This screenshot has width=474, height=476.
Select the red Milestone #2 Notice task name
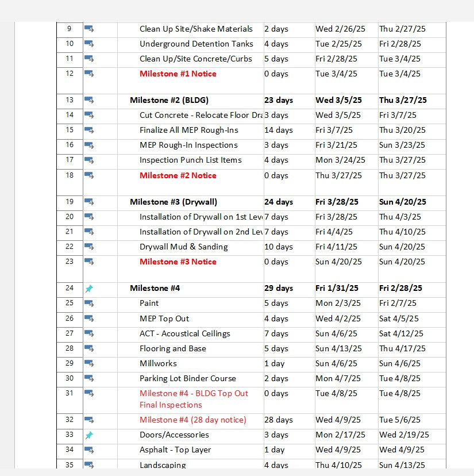tap(178, 175)
